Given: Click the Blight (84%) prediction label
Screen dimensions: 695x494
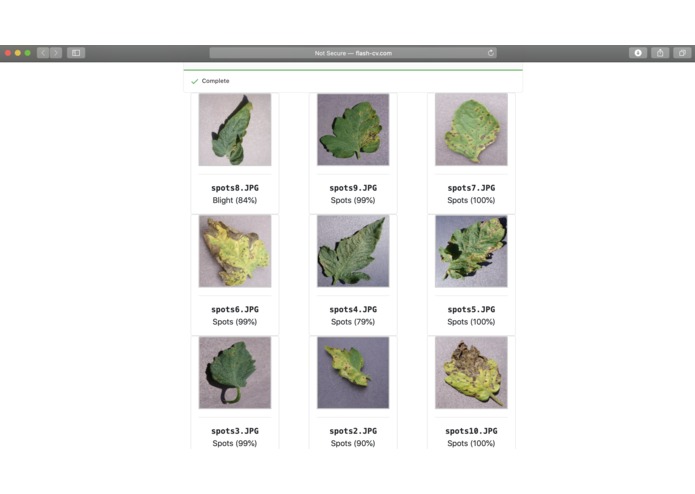Looking at the screenshot, I should [235, 200].
